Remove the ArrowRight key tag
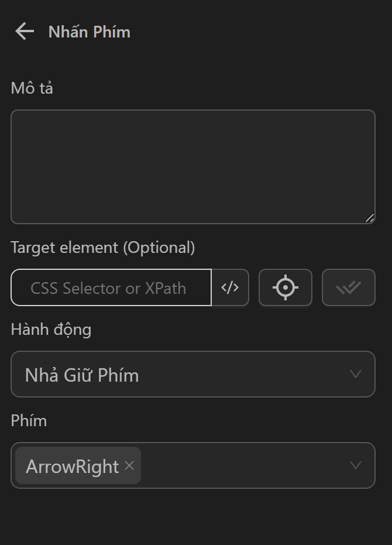This screenshot has width=392, height=545. pos(129,465)
